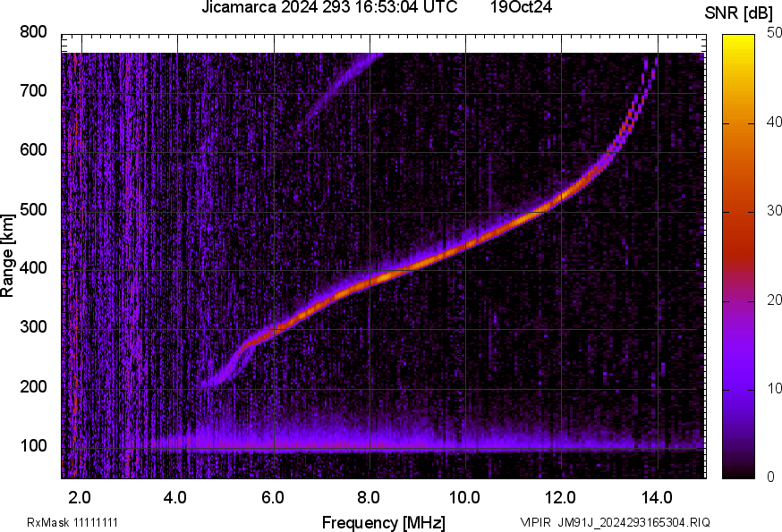Click the file name 'JM91J_2024293165304.RIQ'
Image resolution: width=782 pixels, height=532 pixels.
point(633,522)
